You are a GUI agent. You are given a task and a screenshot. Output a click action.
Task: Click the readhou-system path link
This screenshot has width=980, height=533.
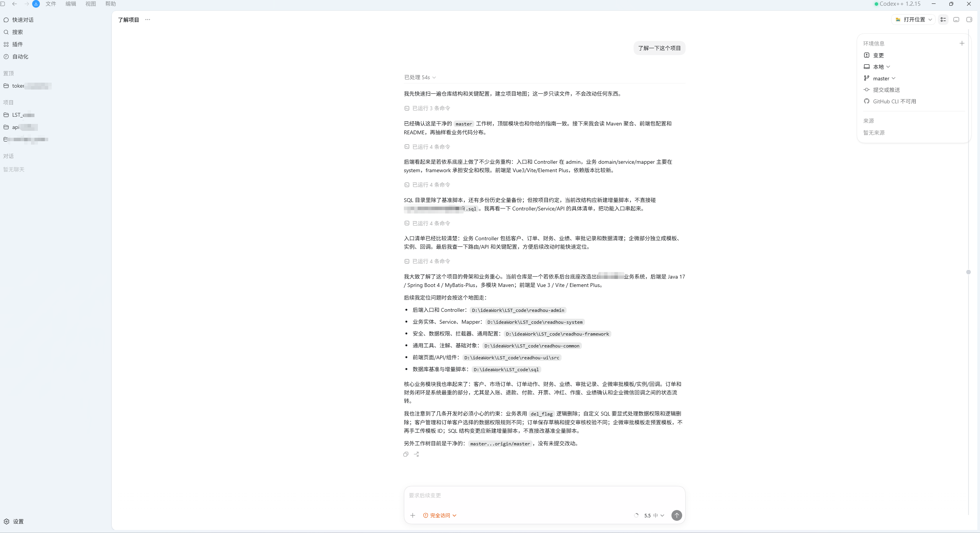point(535,322)
